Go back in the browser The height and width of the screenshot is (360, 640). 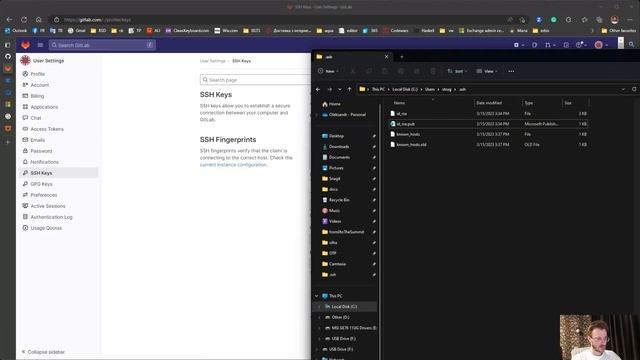[x=9, y=20]
